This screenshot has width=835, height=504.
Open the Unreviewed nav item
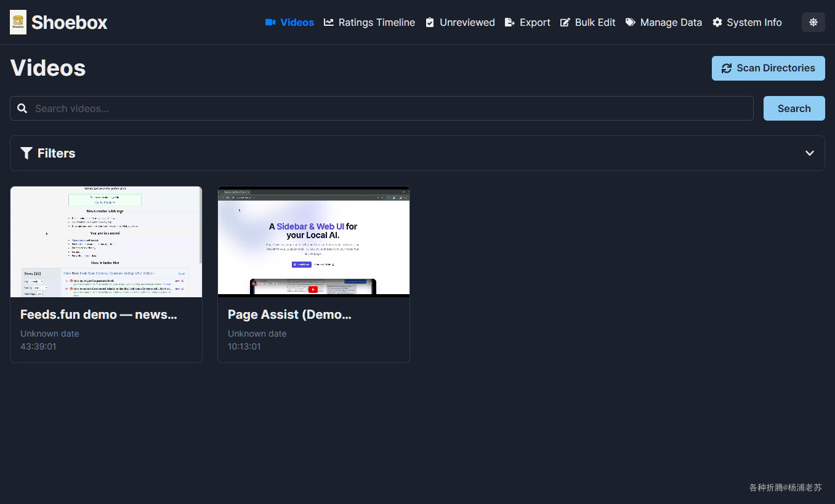tap(460, 22)
